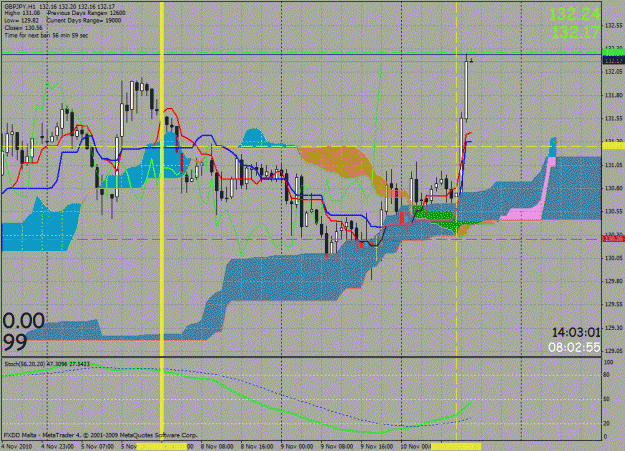
Task: Click the '5 Nov 07:00' time axis label
Action: 98,446
